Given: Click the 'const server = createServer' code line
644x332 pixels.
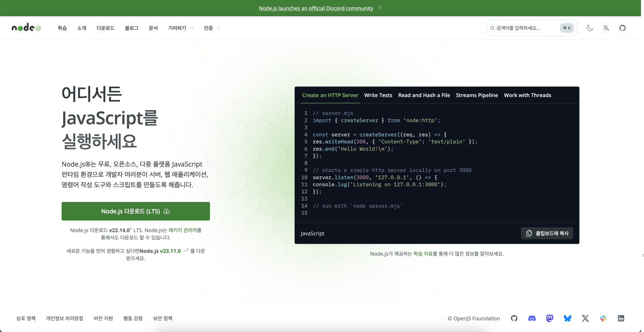Looking at the screenshot, I should [x=379, y=135].
